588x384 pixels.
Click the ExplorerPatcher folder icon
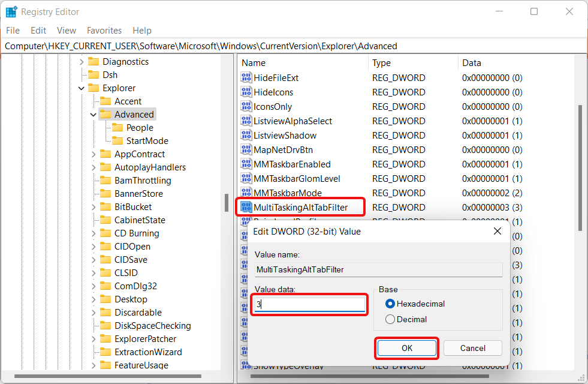pyautogui.click(x=105, y=338)
